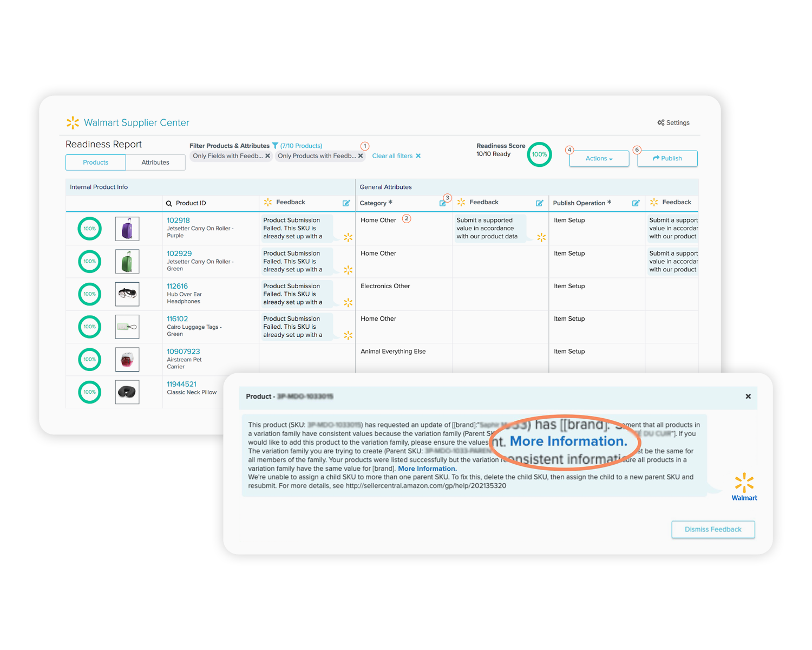Click Classic Neck Pillow thumbnail
The image size is (812, 650).
(x=127, y=392)
